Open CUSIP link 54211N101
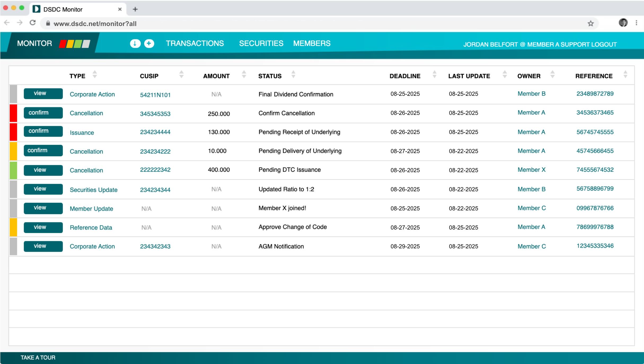This screenshot has width=644, height=364. tap(155, 95)
